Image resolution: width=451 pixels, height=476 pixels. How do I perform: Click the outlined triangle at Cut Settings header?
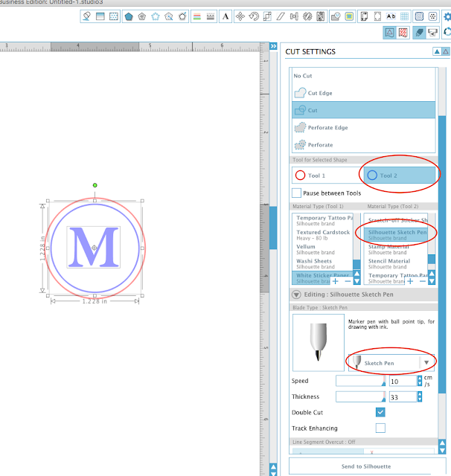(445, 51)
